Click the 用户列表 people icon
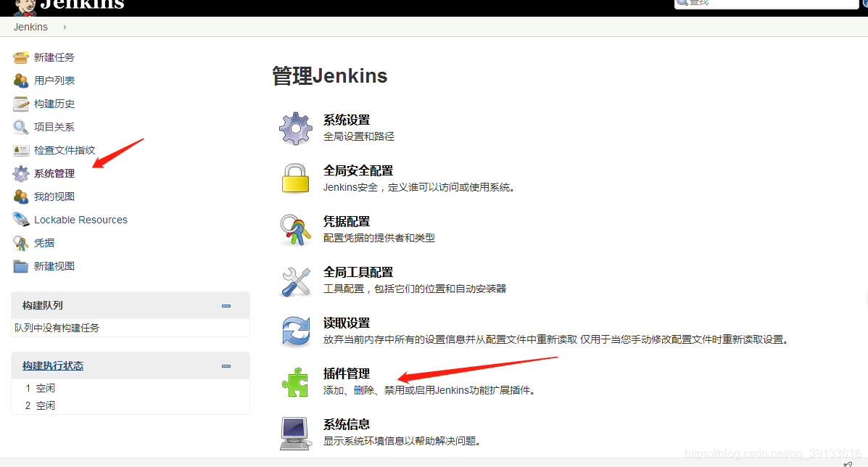The width and height of the screenshot is (868, 467). 21,80
